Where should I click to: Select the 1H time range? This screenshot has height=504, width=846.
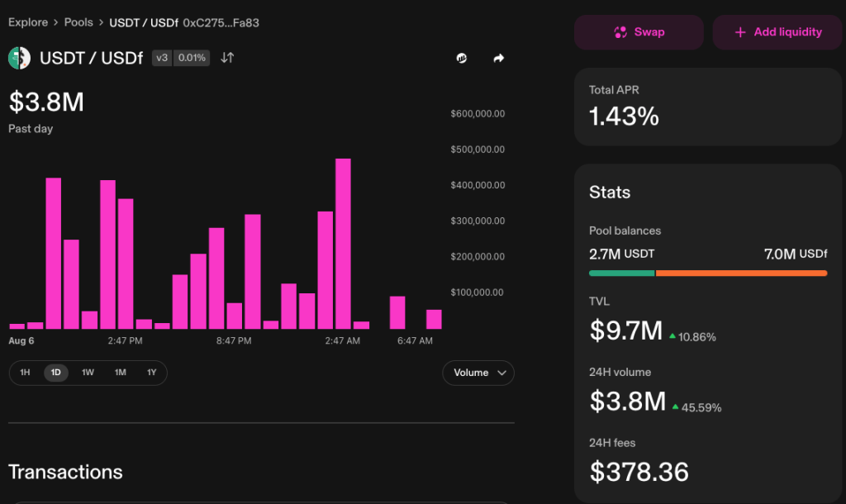point(25,373)
